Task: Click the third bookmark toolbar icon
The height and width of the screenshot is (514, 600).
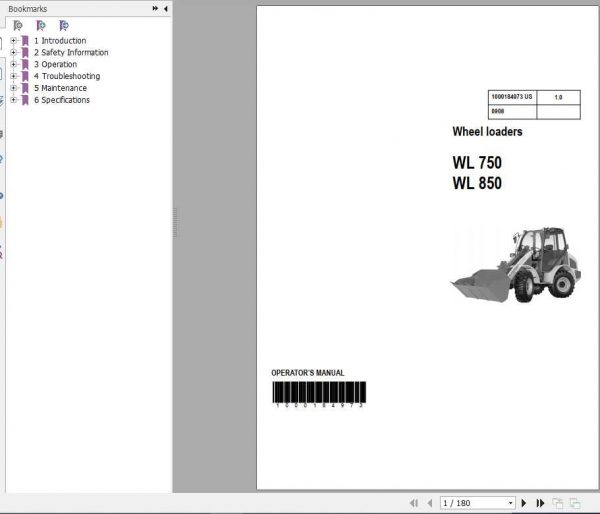Action: coord(64,26)
